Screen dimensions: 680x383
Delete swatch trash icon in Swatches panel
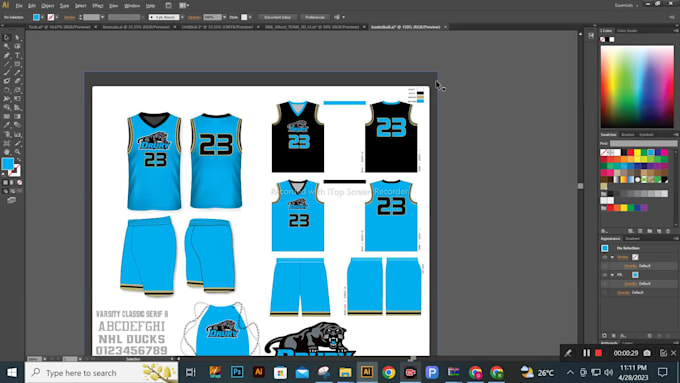point(668,231)
